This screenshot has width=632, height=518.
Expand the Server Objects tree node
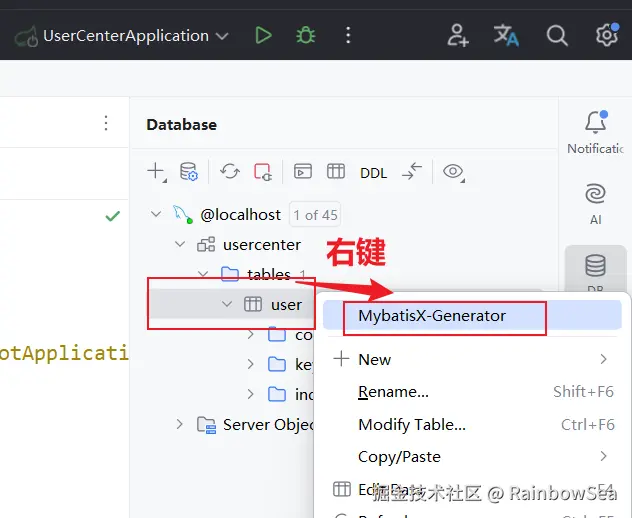click(x=180, y=424)
